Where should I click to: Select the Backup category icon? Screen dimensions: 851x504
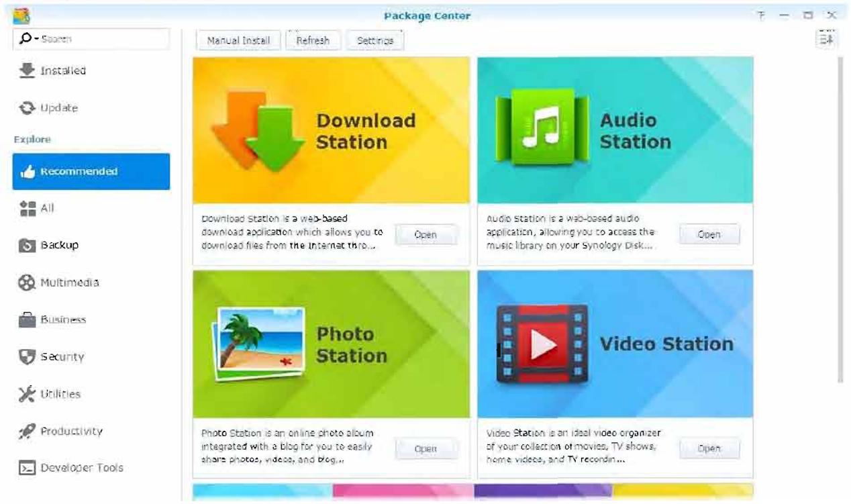[27, 246]
